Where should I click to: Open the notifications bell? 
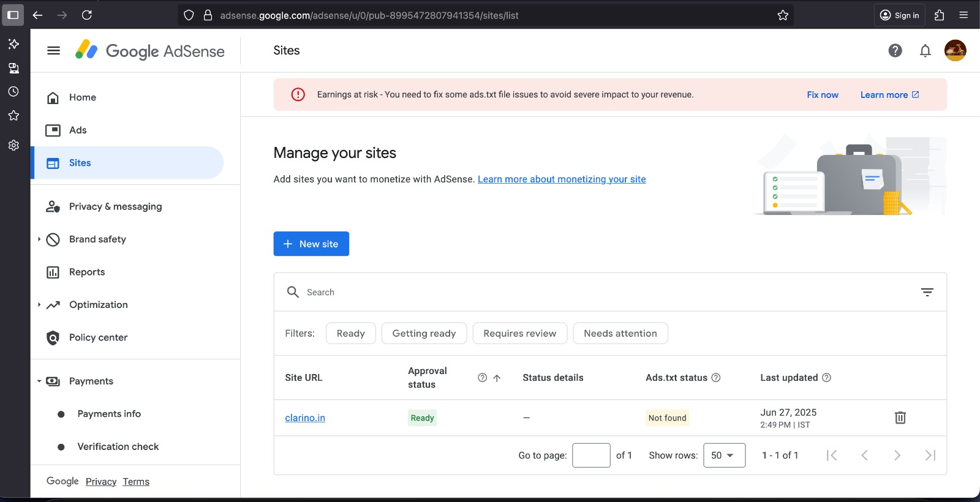pos(925,51)
